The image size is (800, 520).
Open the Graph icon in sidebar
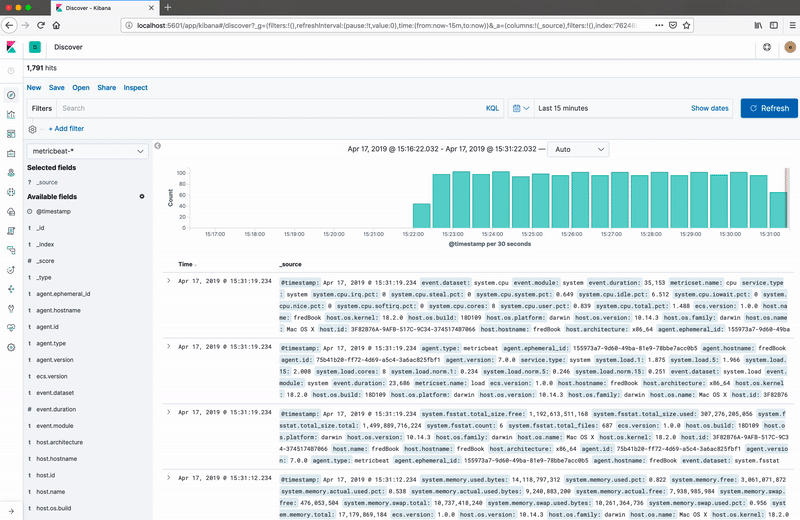coord(11,289)
